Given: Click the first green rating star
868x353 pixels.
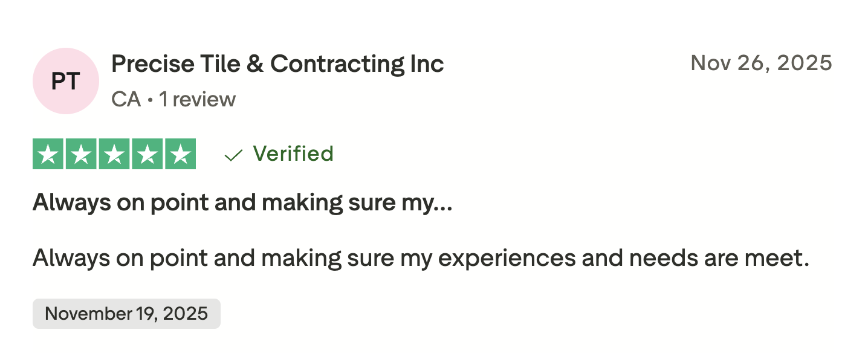Looking at the screenshot, I should click(x=49, y=154).
